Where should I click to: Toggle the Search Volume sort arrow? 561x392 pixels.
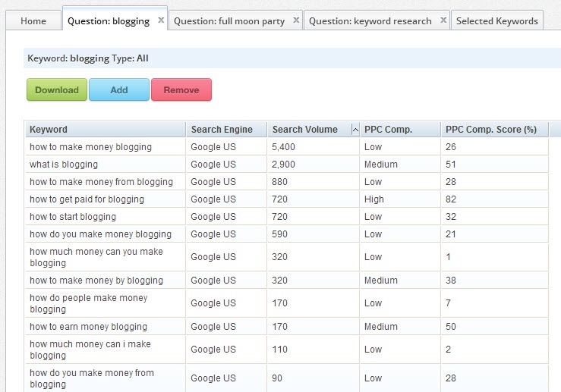tap(355, 130)
